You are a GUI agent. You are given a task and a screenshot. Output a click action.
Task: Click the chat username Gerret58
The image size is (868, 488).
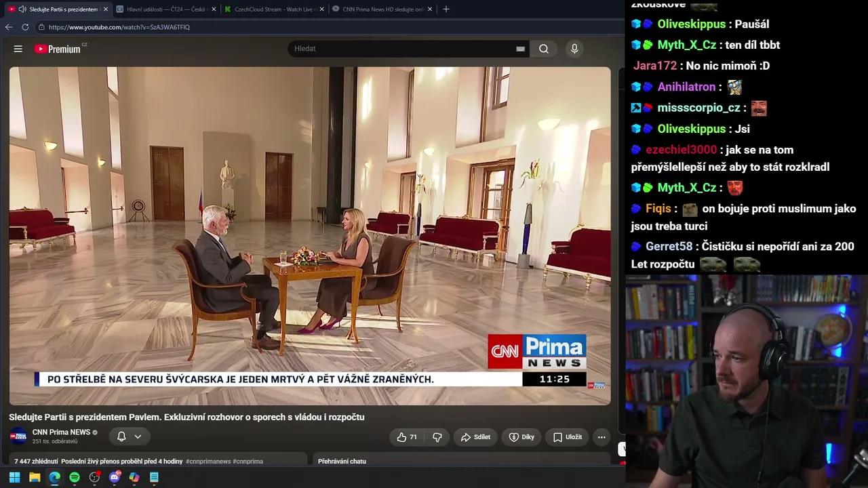(669, 247)
